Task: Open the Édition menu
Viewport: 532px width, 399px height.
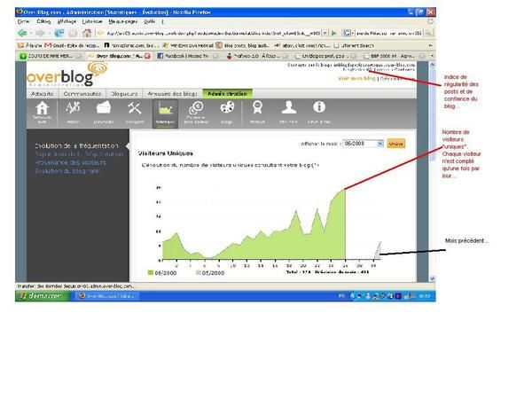Action: (x=43, y=21)
